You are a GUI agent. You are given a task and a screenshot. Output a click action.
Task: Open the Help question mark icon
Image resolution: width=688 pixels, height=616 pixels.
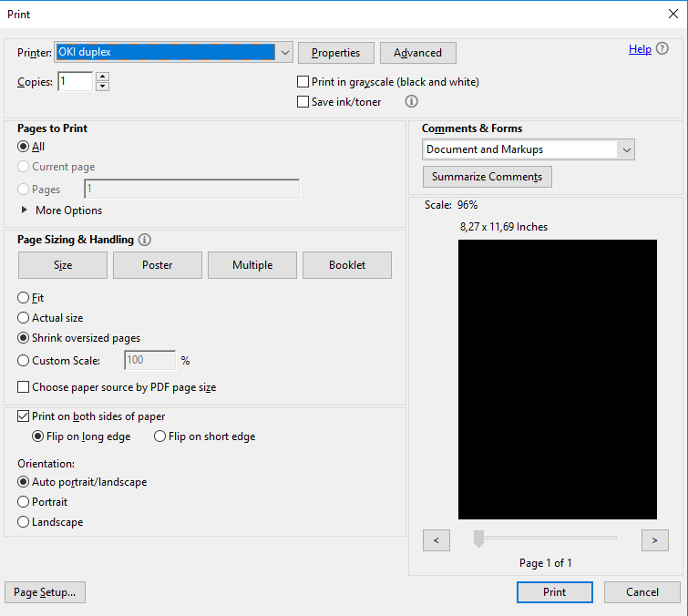click(x=662, y=48)
